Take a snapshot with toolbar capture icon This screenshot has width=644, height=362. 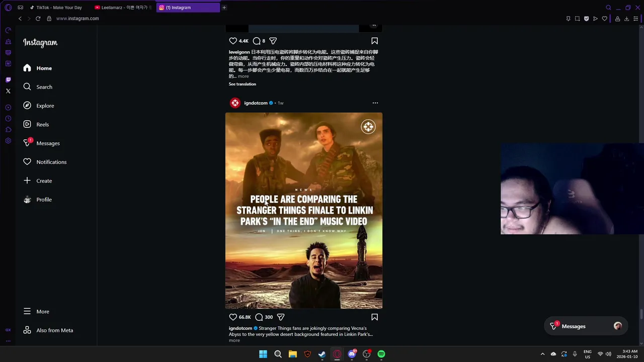tap(577, 19)
